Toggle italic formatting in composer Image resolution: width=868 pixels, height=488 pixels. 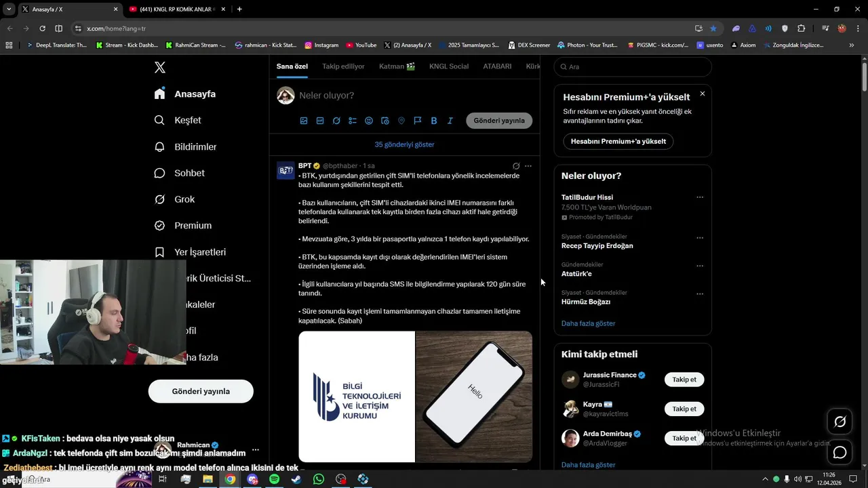[450, 121]
